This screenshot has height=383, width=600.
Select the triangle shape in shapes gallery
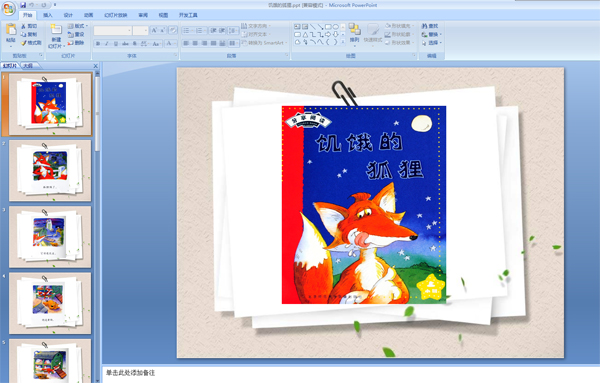pyautogui.click(x=305, y=34)
